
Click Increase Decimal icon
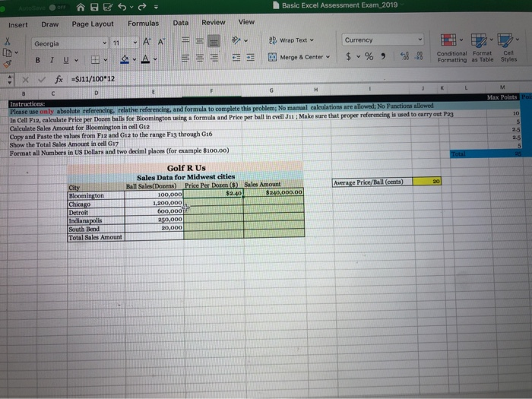pyautogui.click(x=404, y=56)
